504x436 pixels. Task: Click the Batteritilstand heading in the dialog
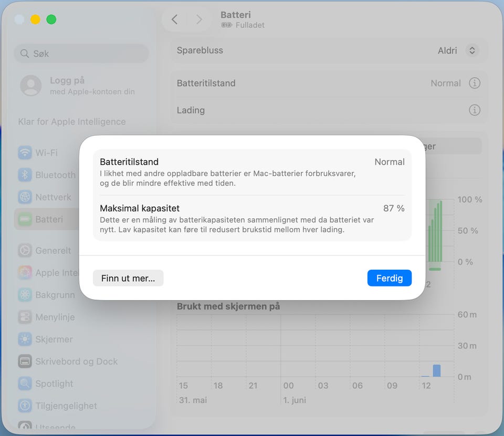point(129,162)
